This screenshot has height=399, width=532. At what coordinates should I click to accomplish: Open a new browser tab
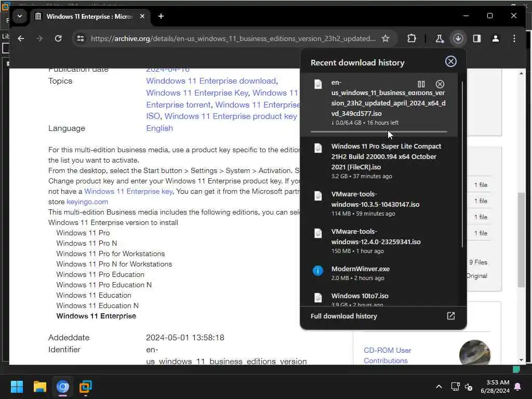(x=161, y=16)
